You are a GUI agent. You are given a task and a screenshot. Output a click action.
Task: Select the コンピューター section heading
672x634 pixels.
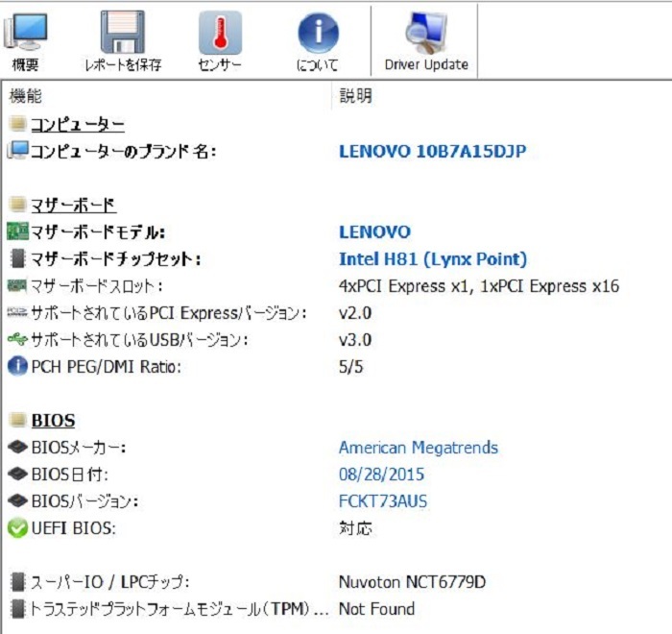click(78, 124)
